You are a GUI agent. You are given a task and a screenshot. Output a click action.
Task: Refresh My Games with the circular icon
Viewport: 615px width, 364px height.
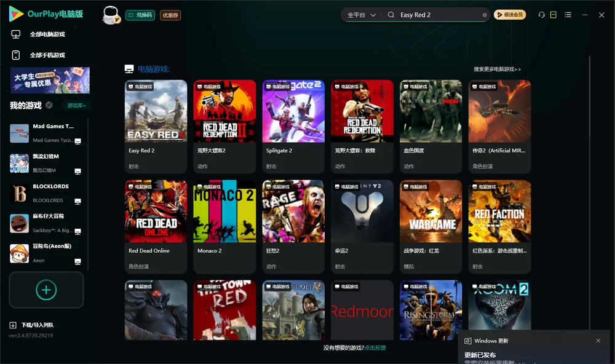[x=49, y=105]
